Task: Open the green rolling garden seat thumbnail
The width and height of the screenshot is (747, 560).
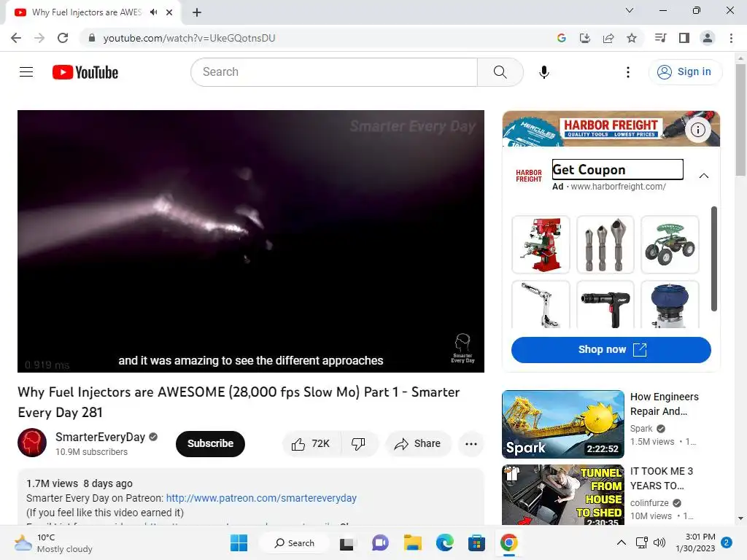Action: (x=670, y=245)
